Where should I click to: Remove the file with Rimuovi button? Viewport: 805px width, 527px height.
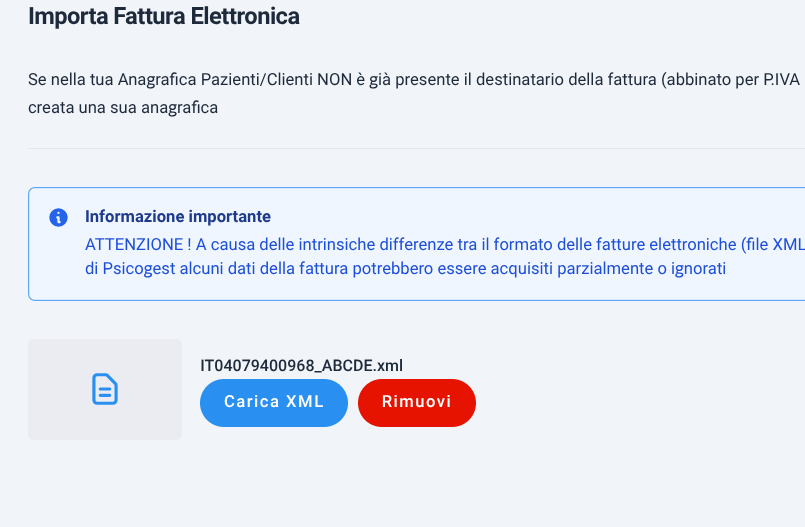[x=417, y=403]
